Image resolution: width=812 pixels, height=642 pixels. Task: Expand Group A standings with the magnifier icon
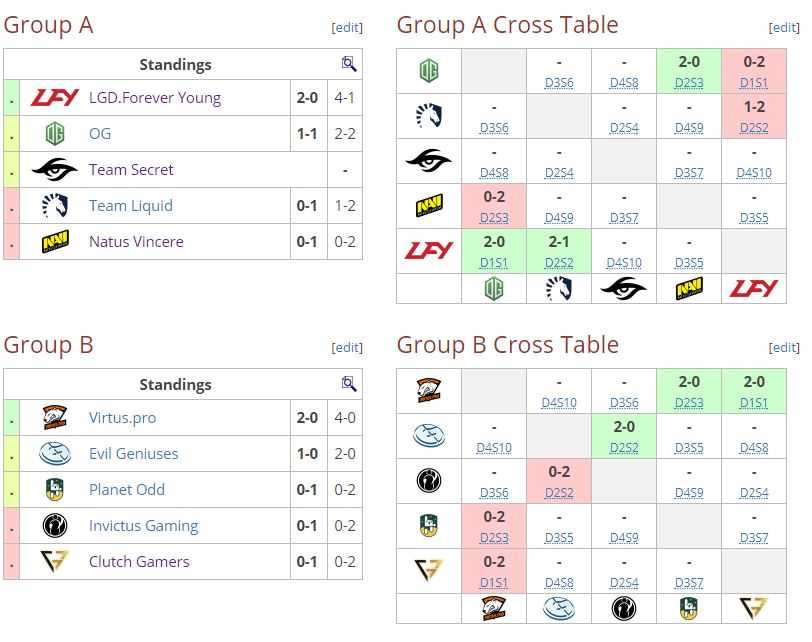(349, 64)
